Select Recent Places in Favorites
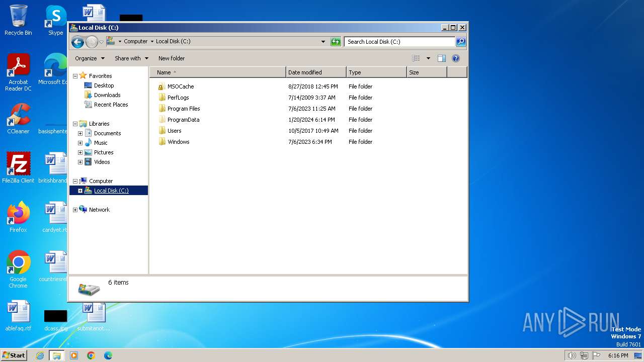This screenshot has height=362, width=644. (x=111, y=105)
